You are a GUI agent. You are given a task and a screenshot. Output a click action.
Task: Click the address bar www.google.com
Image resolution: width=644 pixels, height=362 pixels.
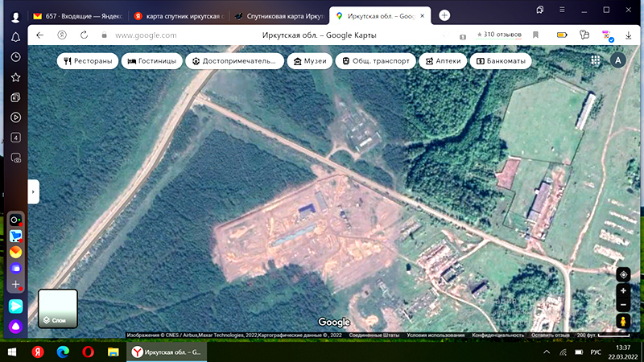point(147,35)
